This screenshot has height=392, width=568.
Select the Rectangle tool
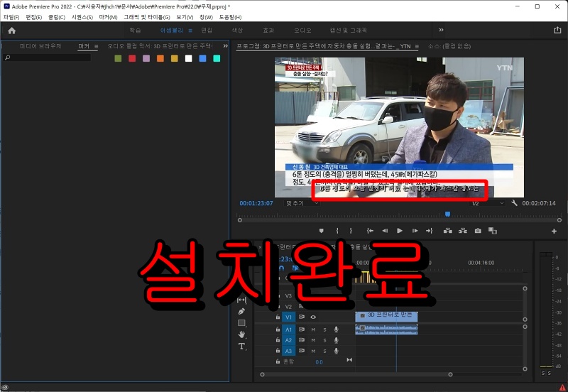pos(241,323)
